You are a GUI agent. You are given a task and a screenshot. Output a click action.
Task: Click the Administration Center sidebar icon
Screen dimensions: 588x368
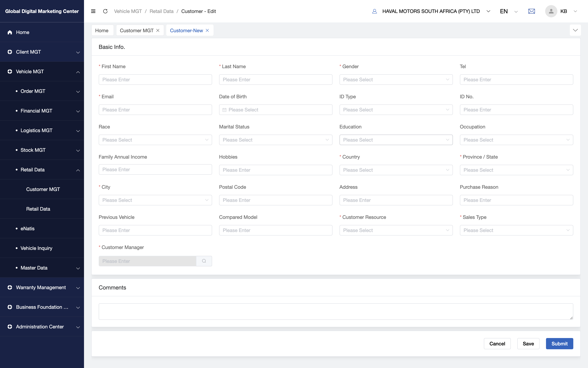click(x=10, y=327)
